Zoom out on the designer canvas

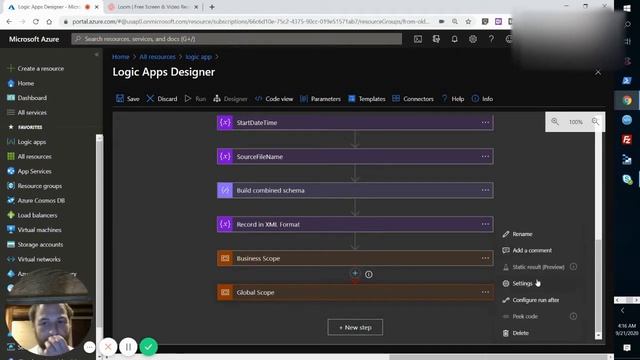(596, 122)
